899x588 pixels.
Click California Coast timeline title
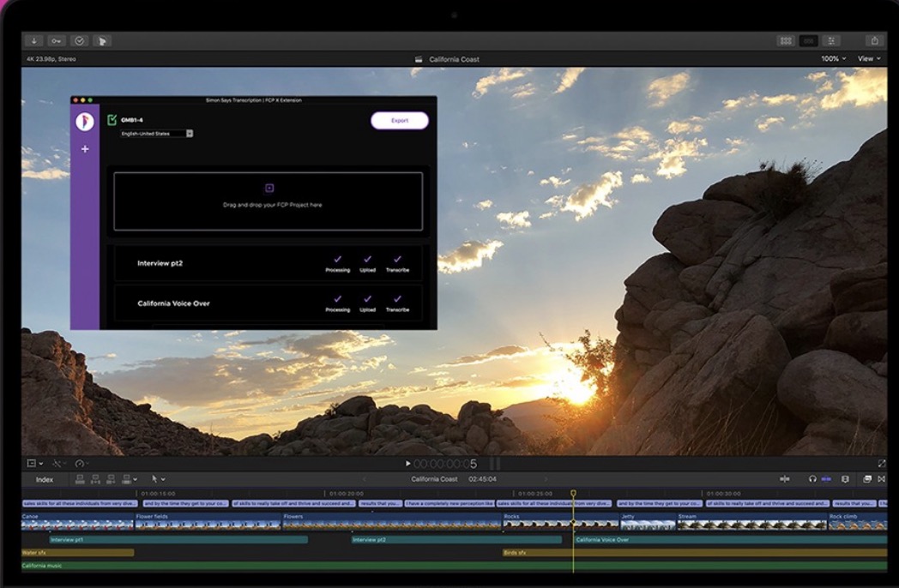tap(434, 479)
